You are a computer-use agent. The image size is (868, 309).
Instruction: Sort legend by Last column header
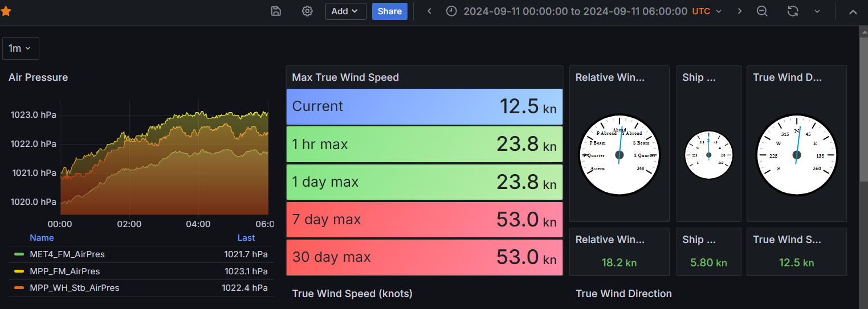[x=246, y=238]
